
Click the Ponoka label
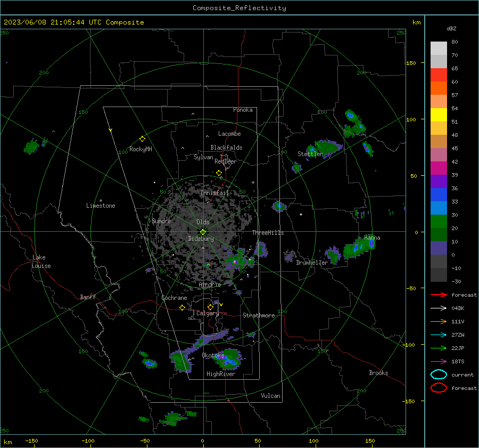[243, 110]
